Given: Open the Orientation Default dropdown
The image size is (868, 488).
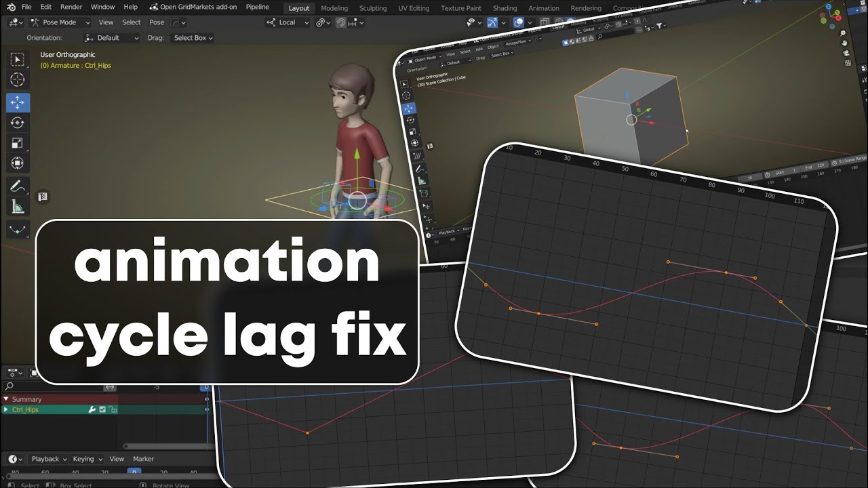Looking at the screenshot, I should click(x=112, y=38).
